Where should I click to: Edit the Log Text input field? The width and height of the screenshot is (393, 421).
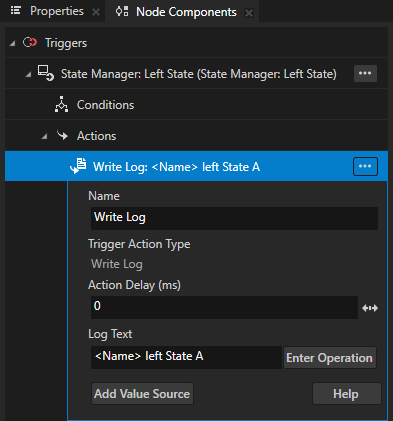point(186,357)
